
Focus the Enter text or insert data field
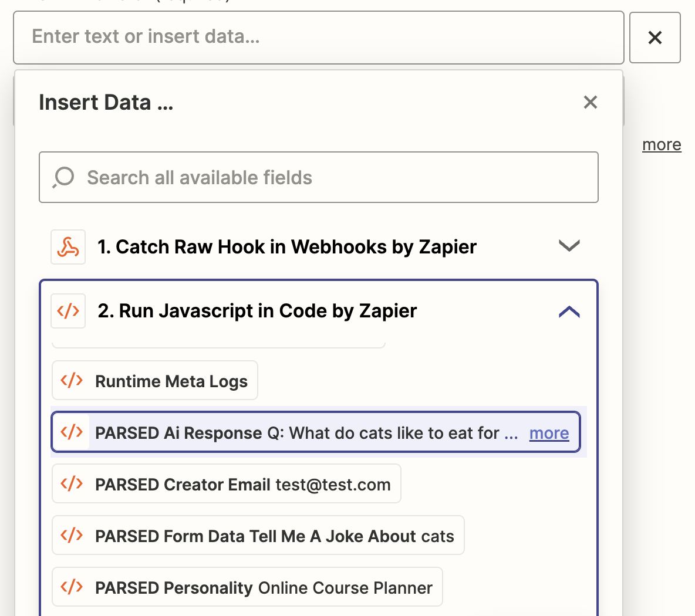coord(318,37)
